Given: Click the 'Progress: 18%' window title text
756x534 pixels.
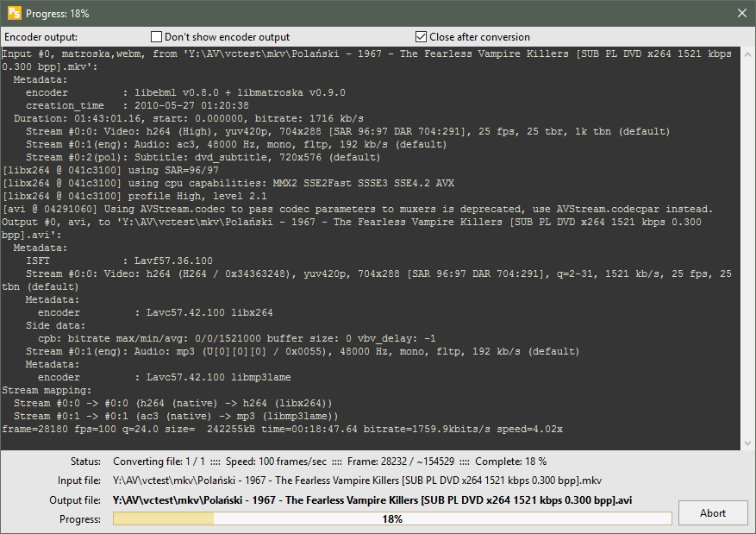Looking at the screenshot, I should [58, 14].
